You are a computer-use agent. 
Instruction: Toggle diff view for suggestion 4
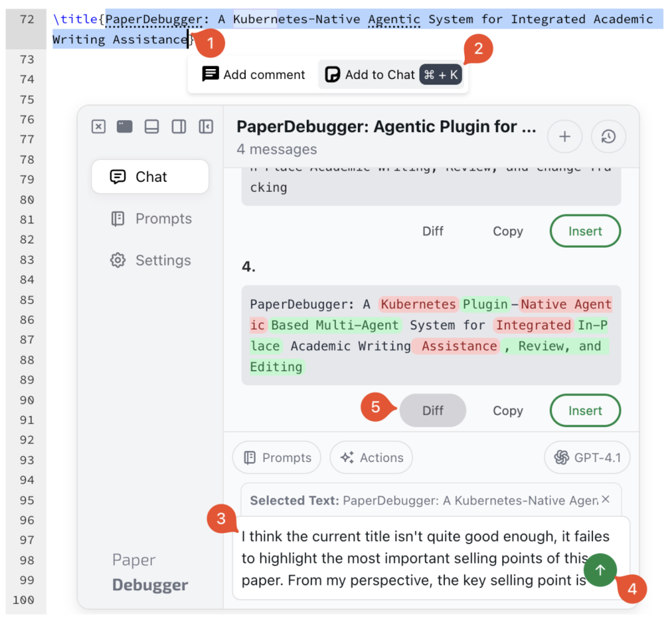coord(432,410)
